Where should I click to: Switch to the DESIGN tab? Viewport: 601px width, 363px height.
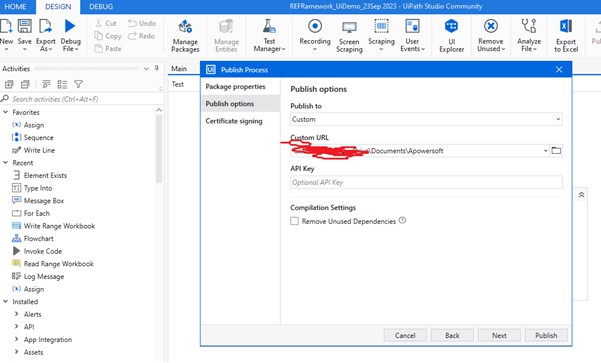click(58, 7)
